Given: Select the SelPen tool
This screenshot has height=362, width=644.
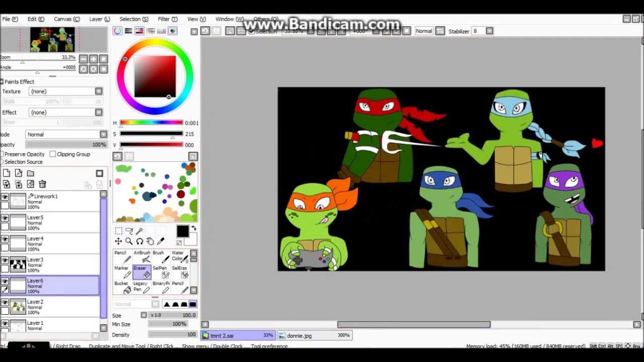Looking at the screenshot, I should 161,272.
